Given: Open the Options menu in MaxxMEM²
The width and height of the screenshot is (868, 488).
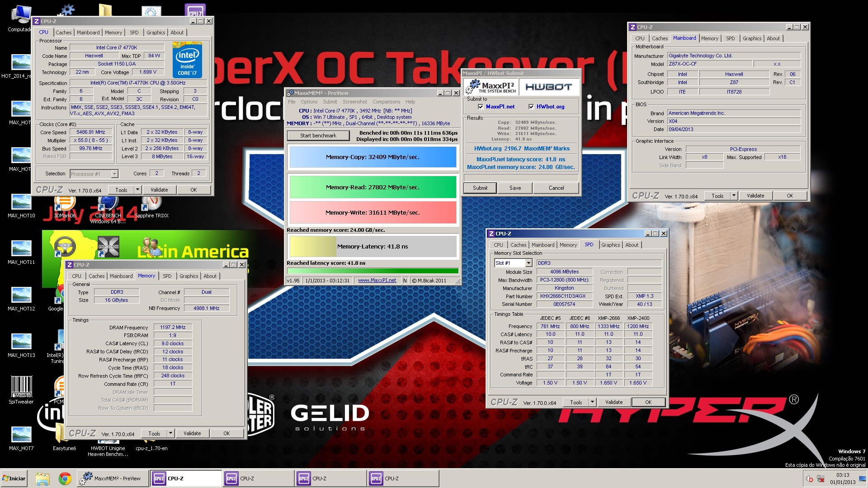Looking at the screenshot, I should tap(309, 102).
